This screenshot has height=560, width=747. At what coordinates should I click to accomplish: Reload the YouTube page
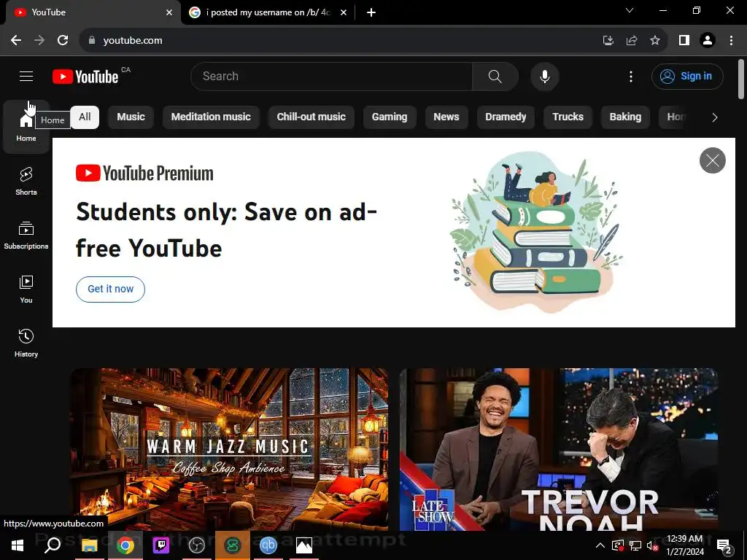pyautogui.click(x=63, y=41)
